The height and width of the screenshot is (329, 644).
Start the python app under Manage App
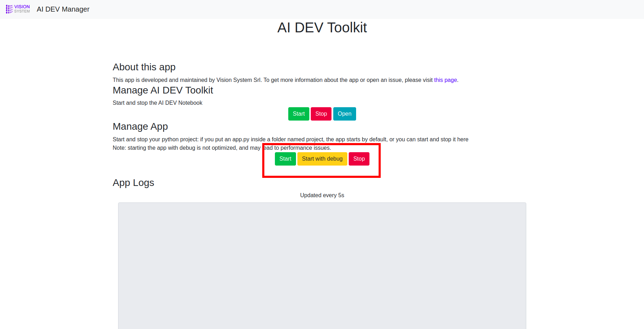click(x=285, y=159)
